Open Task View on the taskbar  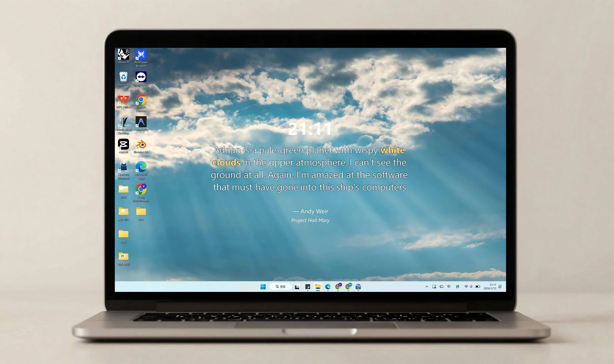coord(297,286)
